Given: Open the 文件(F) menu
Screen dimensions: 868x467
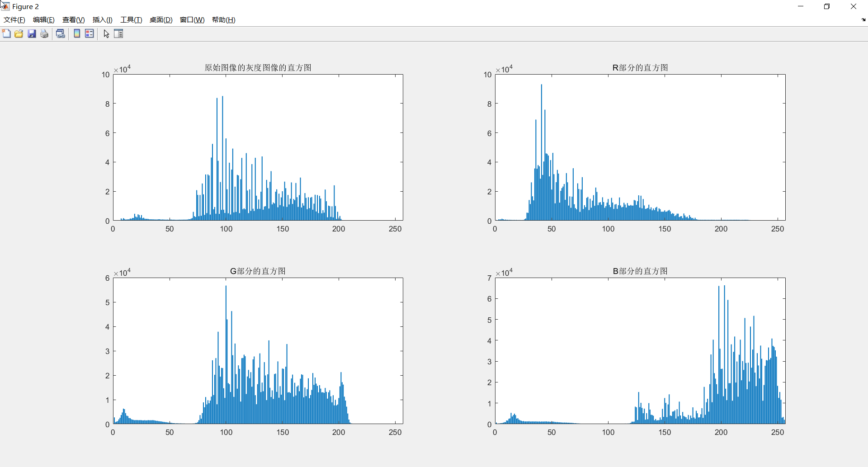Looking at the screenshot, I should point(14,19).
